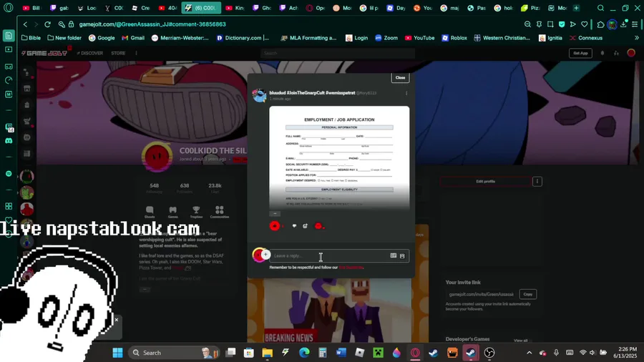Open the GIF keyboard icon in the reply box
644x362 pixels.
coord(393,255)
